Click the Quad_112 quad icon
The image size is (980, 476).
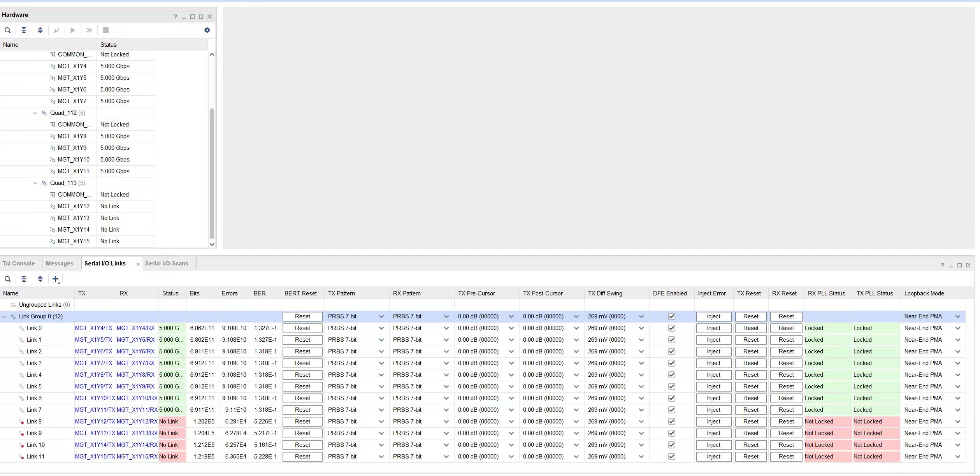pyautogui.click(x=44, y=113)
